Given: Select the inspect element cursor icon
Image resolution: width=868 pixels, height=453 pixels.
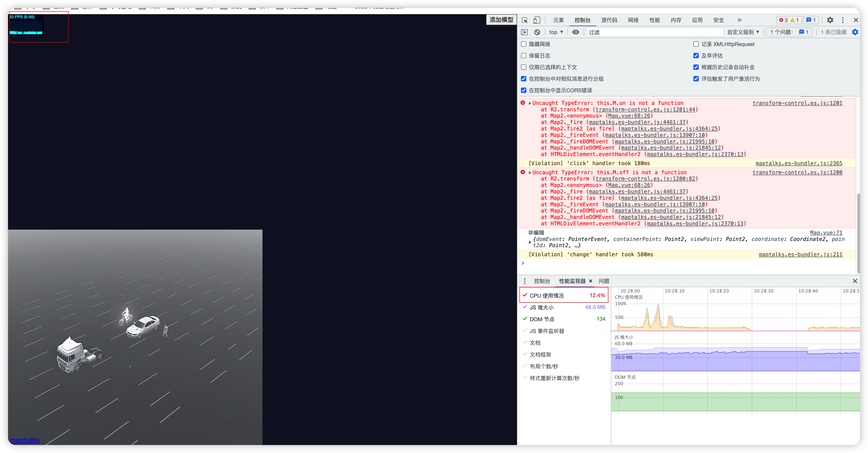Looking at the screenshot, I should coord(524,20).
